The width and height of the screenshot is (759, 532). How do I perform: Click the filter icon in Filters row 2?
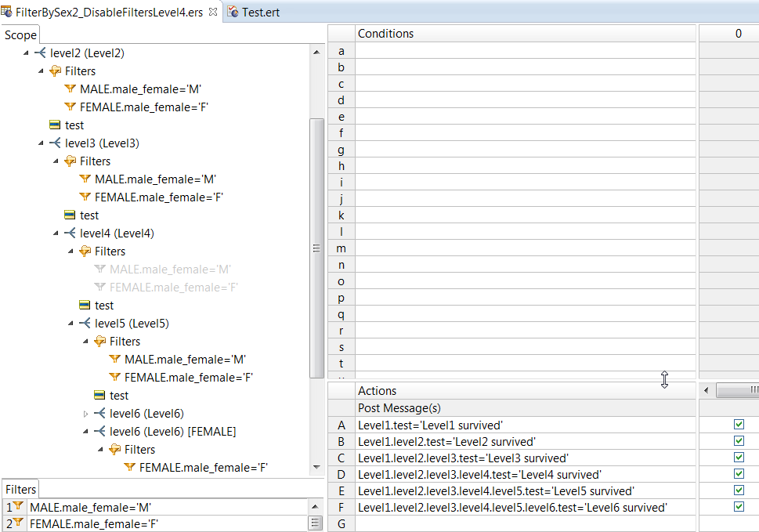point(18,523)
